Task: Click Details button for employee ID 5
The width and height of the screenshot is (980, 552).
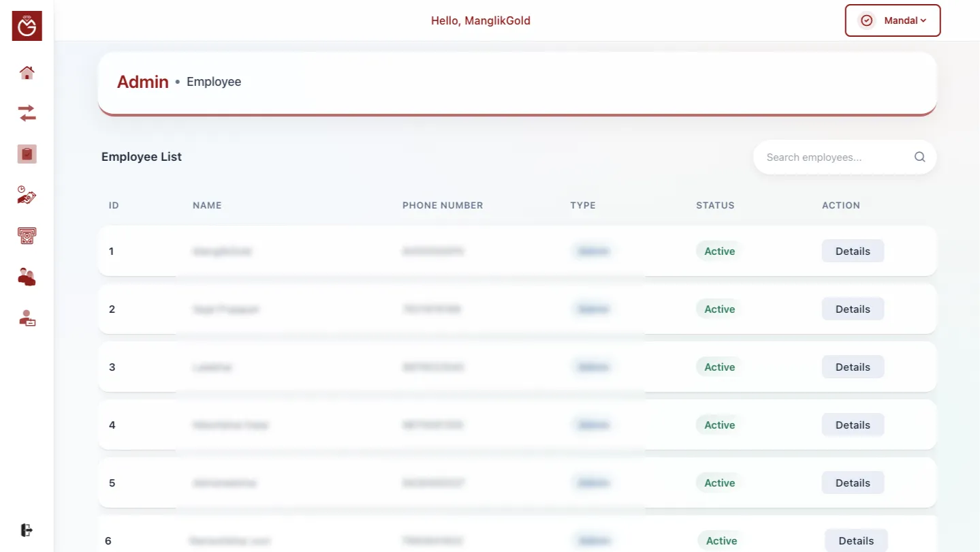Action: [x=853, y=482]
